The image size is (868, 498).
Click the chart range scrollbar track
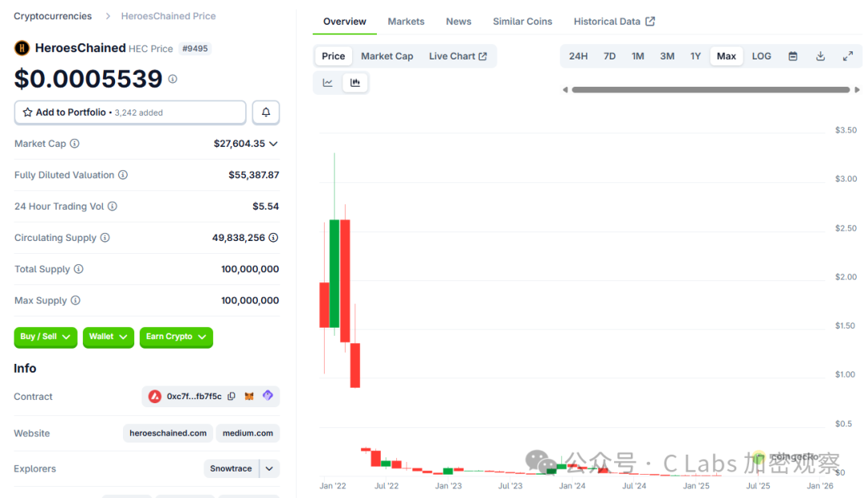coord(710,90)
